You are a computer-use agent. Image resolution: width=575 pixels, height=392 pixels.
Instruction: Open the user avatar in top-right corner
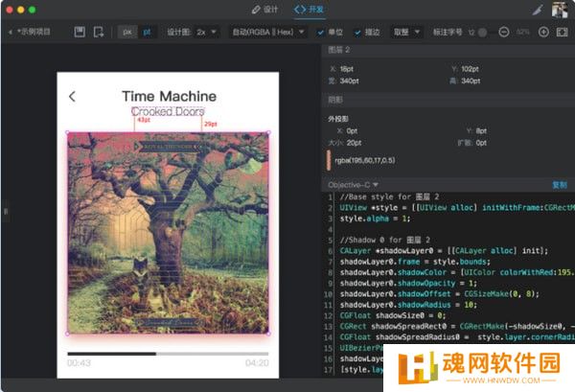[560, 10]
